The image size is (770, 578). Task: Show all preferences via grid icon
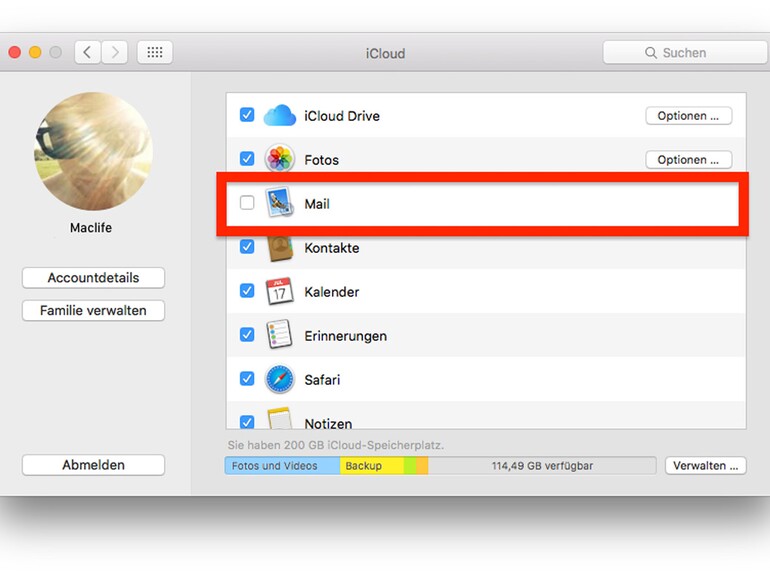tap(155, 52)
